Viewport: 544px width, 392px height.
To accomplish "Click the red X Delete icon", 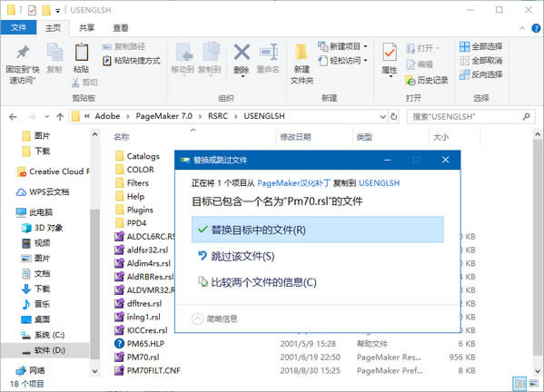I will pyautogui.click(x=242, y=52).
